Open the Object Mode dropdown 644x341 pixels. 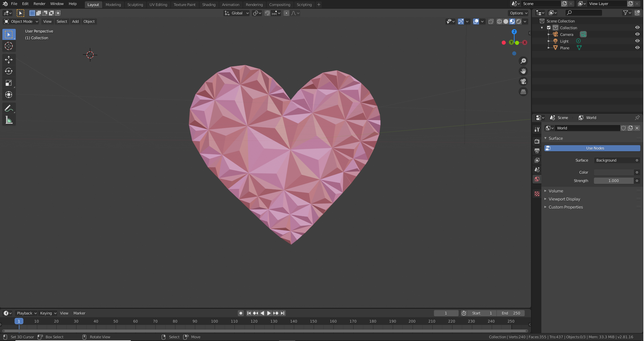(21, 21)
